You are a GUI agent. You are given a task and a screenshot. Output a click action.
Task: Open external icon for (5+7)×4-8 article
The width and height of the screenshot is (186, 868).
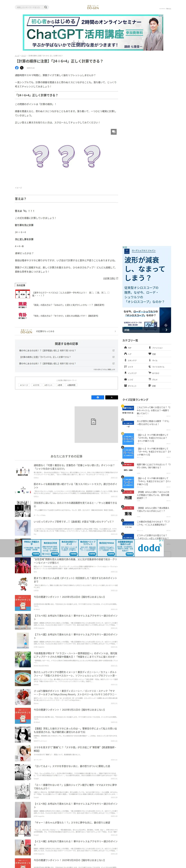(113, 357)
